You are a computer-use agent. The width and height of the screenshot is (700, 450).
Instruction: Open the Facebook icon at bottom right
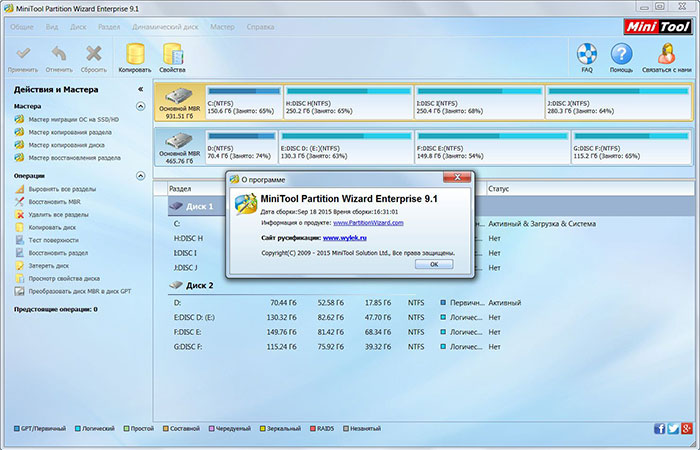(x=659, y=429)
